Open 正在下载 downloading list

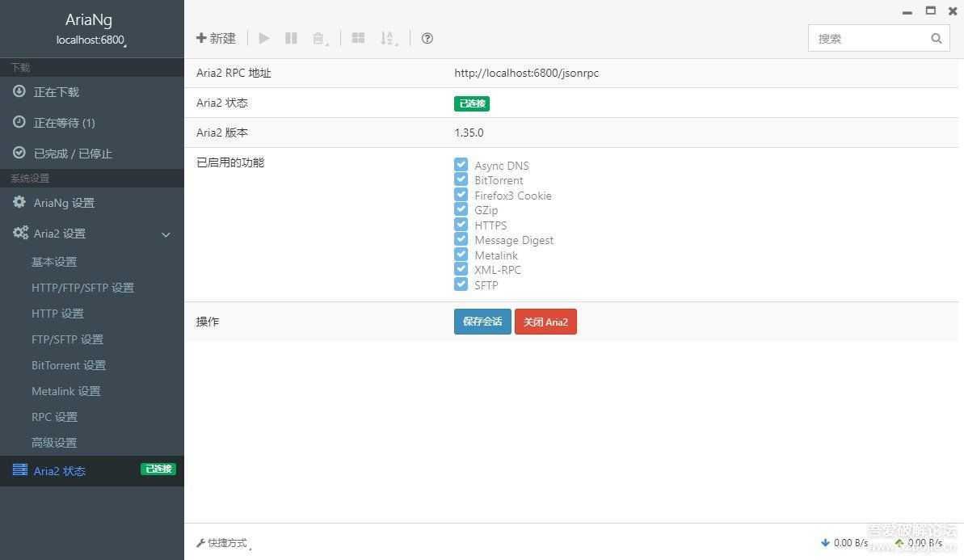56,92
